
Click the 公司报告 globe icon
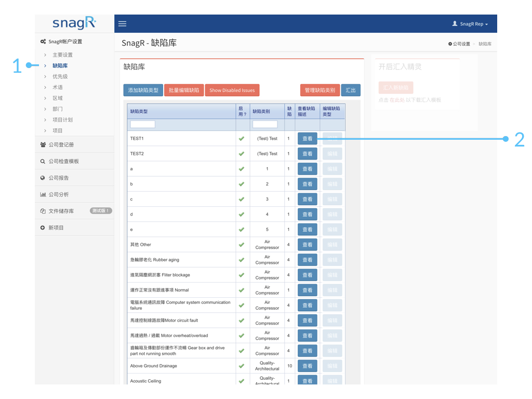pos(43,178)
